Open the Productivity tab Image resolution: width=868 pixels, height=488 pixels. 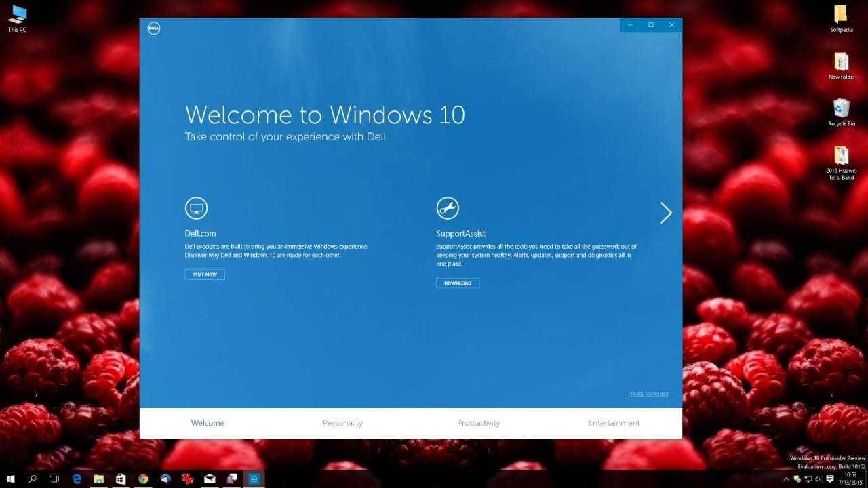point(478,423)
